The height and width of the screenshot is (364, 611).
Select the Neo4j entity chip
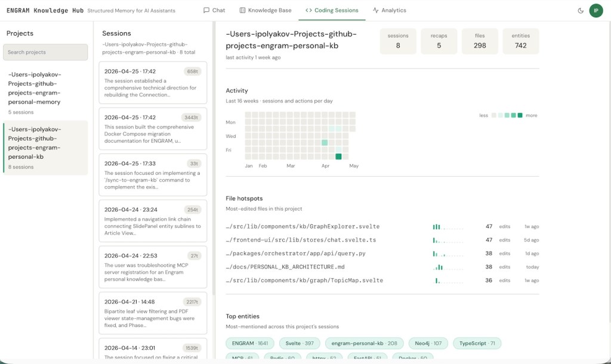coord(428,343)
